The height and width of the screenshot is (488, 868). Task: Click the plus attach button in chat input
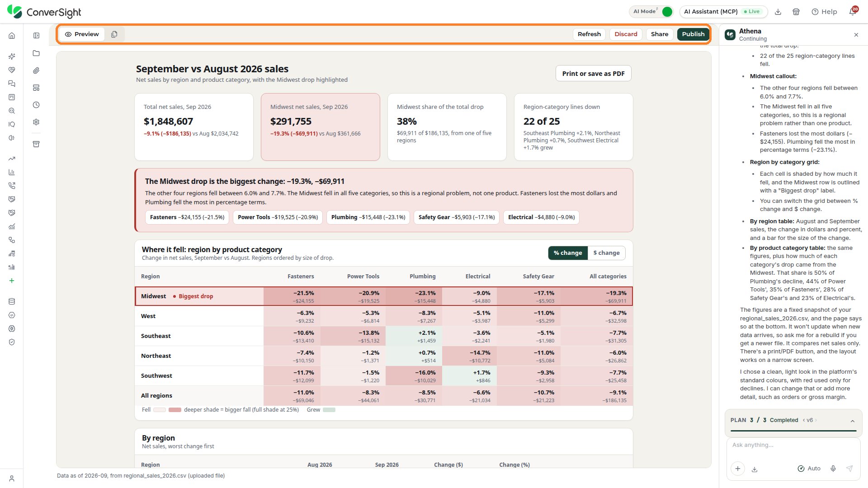pos(738,469)
